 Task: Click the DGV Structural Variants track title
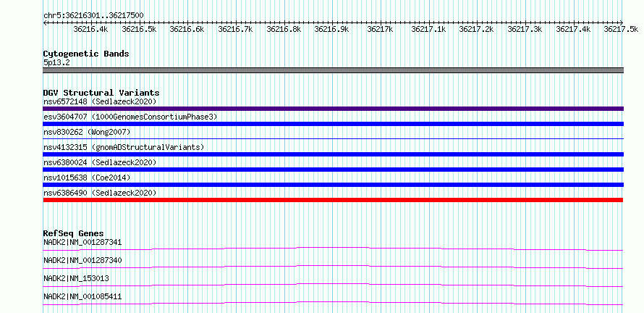pos(101,93)
